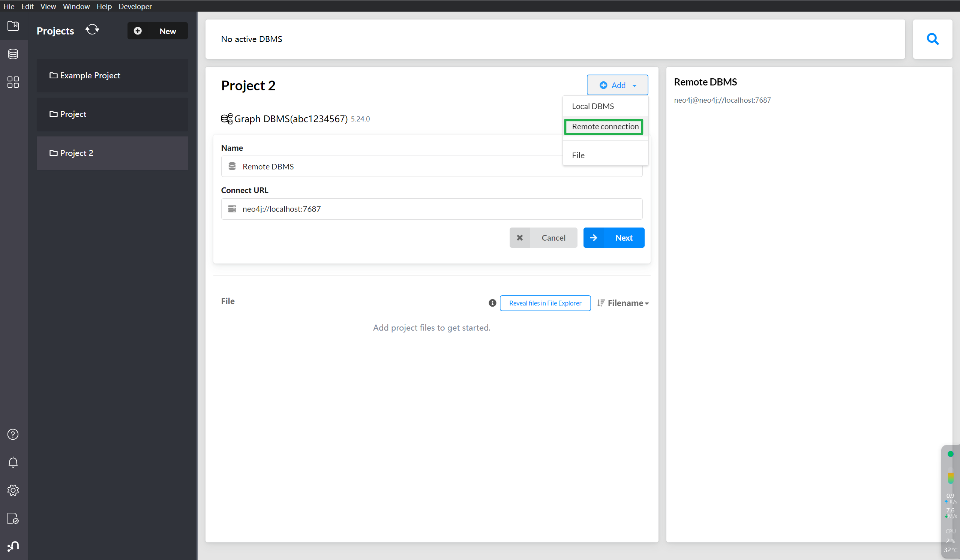Click the Remote DBMS details heading

(705, 82)
